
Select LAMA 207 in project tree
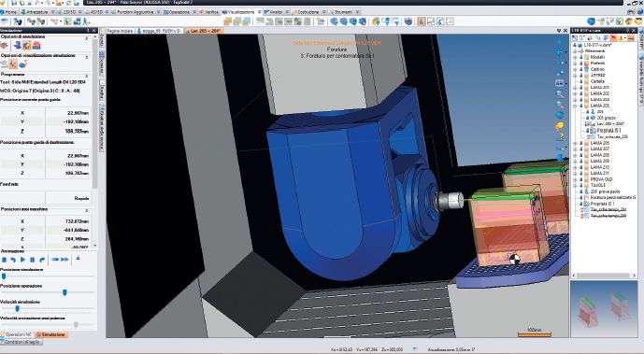tap(600, 149)
